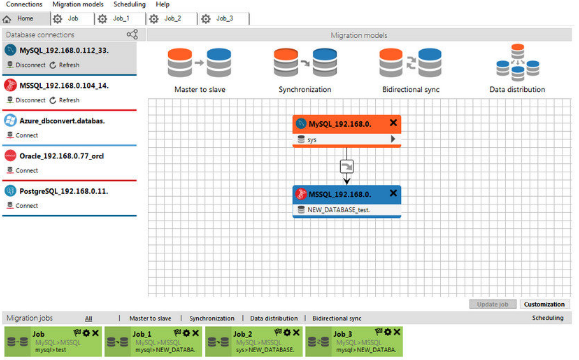Open gear settings on Job card
579x360 pixels.
(x=86, y=333)
